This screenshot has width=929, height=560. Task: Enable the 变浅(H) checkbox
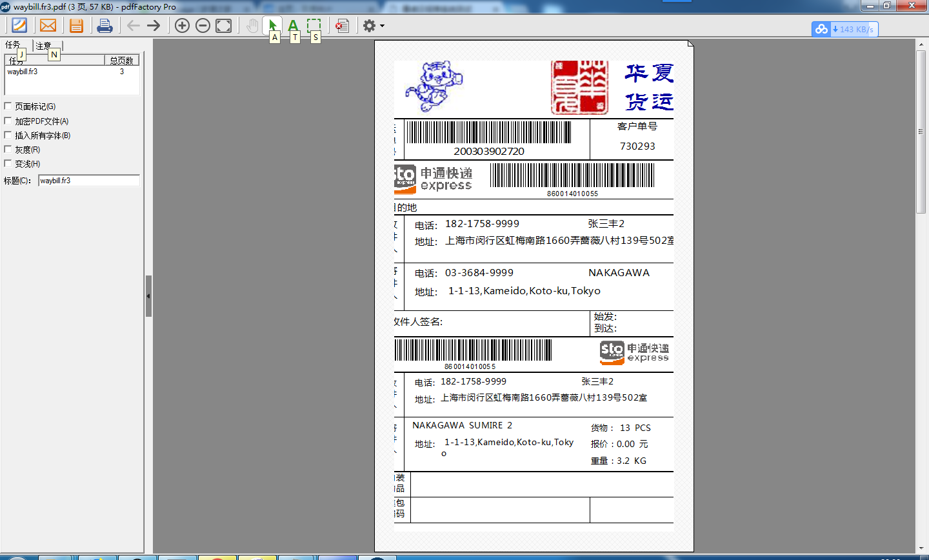click(x=8, y=163)
